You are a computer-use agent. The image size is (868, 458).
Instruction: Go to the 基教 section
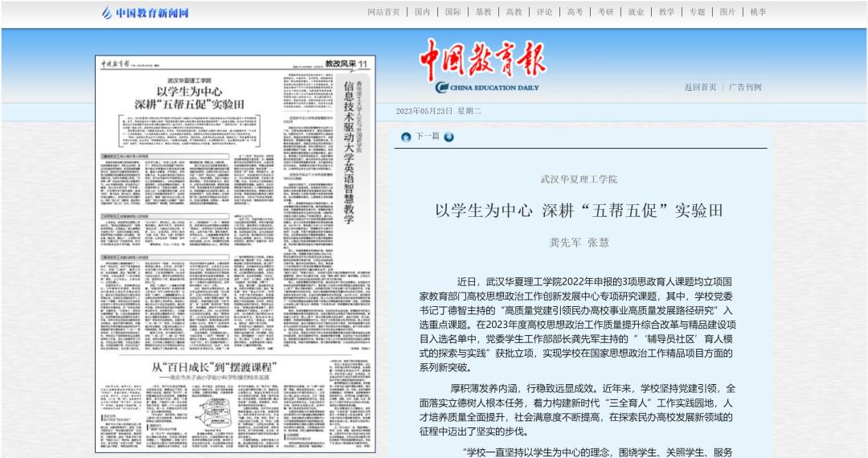483,12
